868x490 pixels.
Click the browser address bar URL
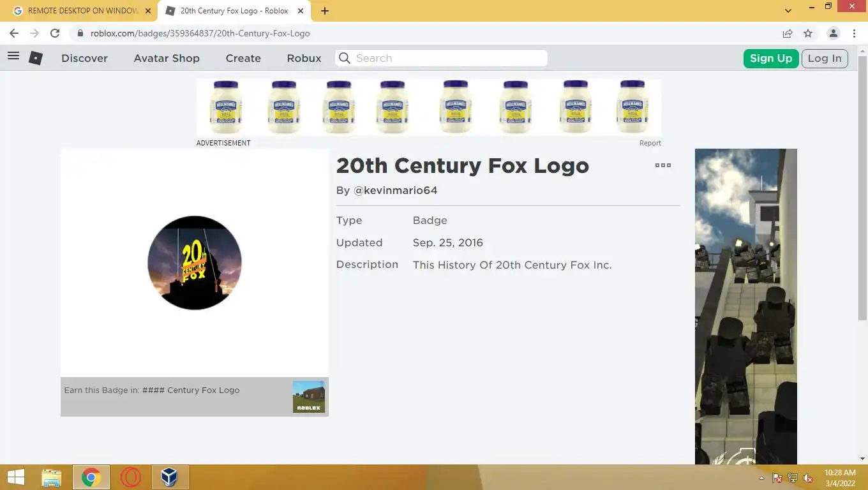pos(200,33)
